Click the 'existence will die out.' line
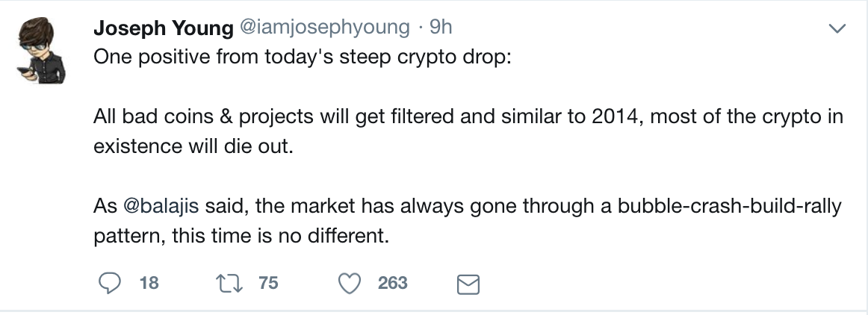Screen dimensions: 868x315 [189, 146]
